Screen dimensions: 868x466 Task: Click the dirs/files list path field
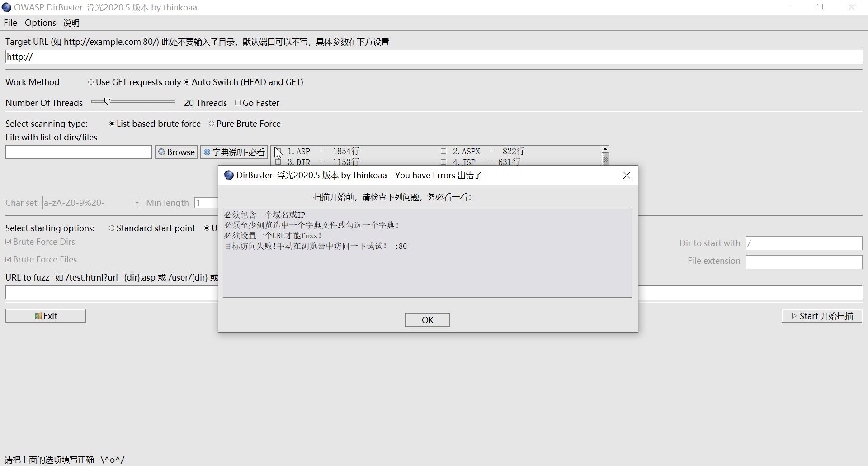tap(79, 152)
